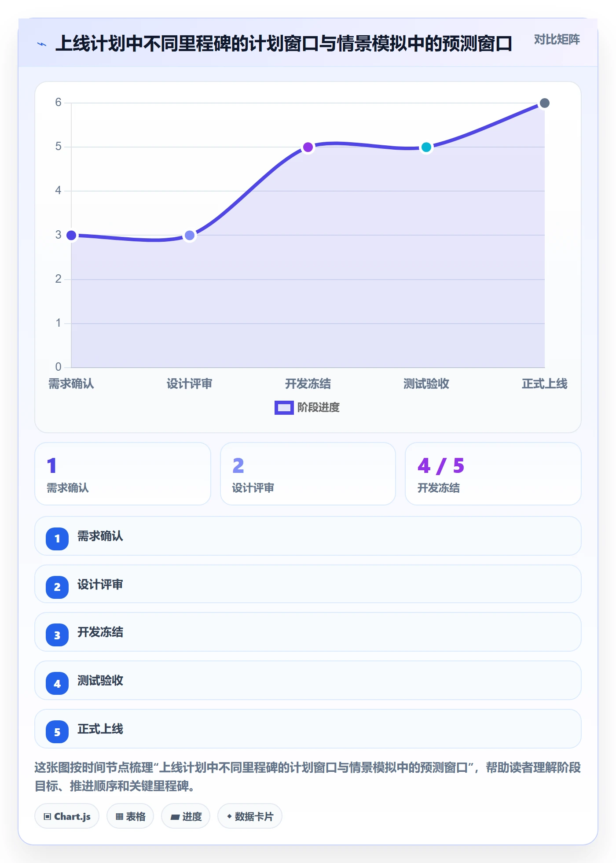Screen dimensions: 616x863
Task: Open the stat card showing 2 设计评审
Action: (x=308, y=474)
